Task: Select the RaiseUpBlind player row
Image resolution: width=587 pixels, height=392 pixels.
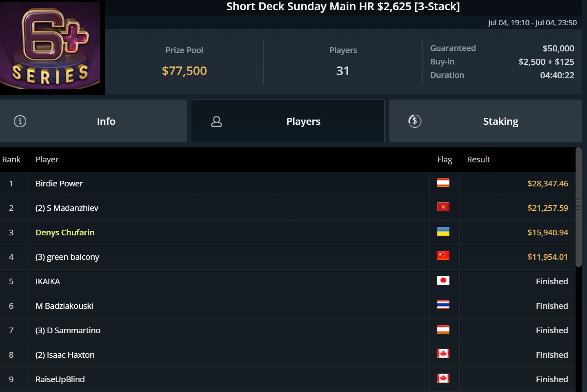Action: tap(60, 379)
